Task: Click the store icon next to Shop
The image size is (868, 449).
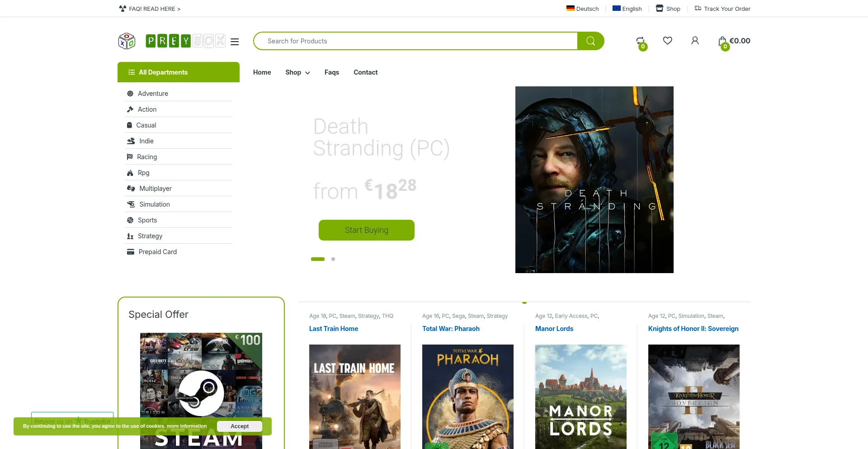Action: 660,8
